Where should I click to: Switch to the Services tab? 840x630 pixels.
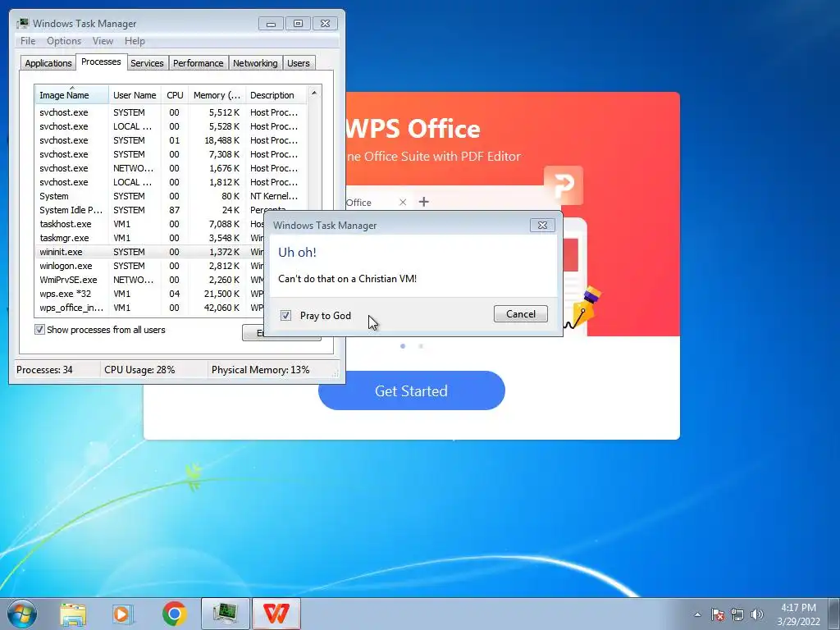(147, 63)
